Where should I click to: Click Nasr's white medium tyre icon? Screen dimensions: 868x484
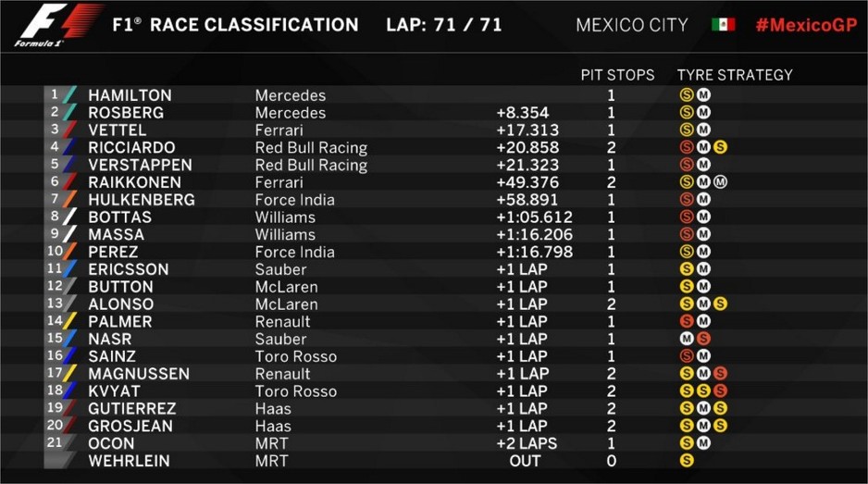tap(687, 339)
